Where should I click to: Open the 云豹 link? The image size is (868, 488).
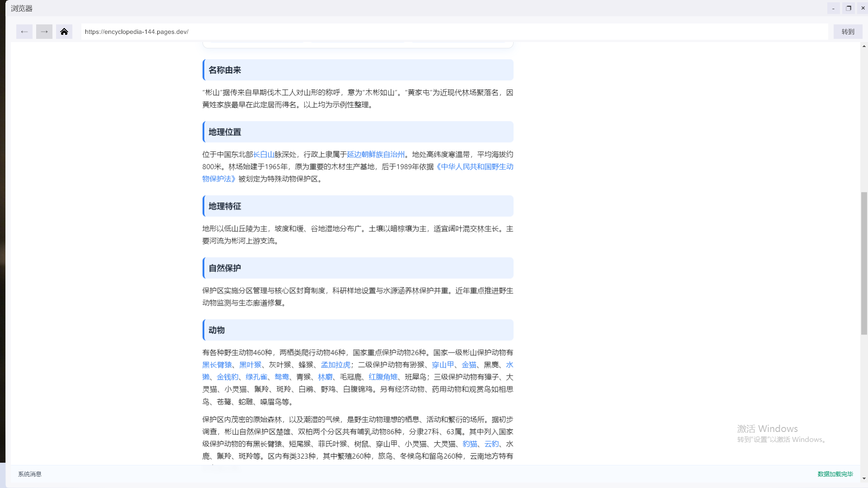(x=493, y=444)
